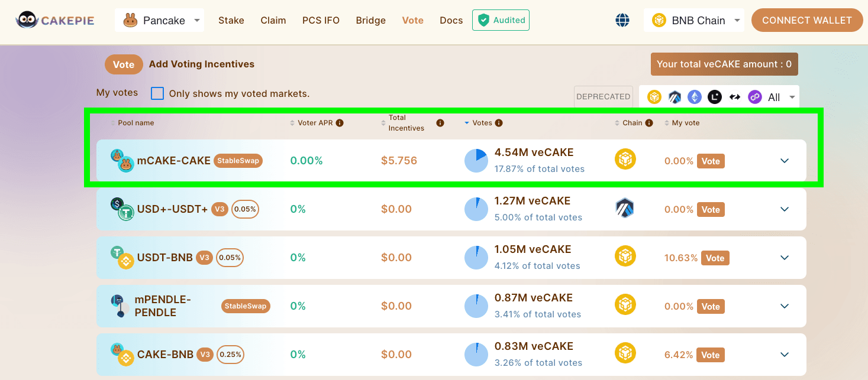Expand the USDT-BNB pool row chevron
Viewport: 868px width, 380px height.
pos(785,258)
